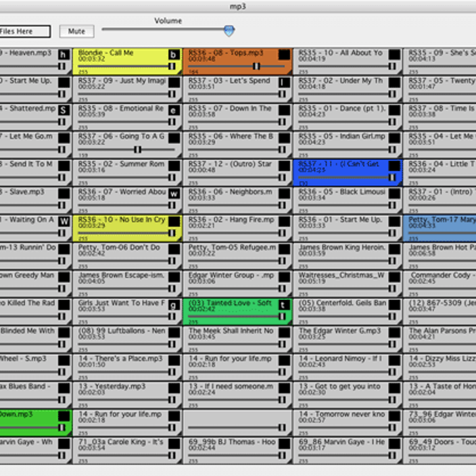Adjust volume slider of the empty grey cell
Image resolution: width=476 pixels, height=476 pixels.
pyautogui.click(x=282, y=427)
